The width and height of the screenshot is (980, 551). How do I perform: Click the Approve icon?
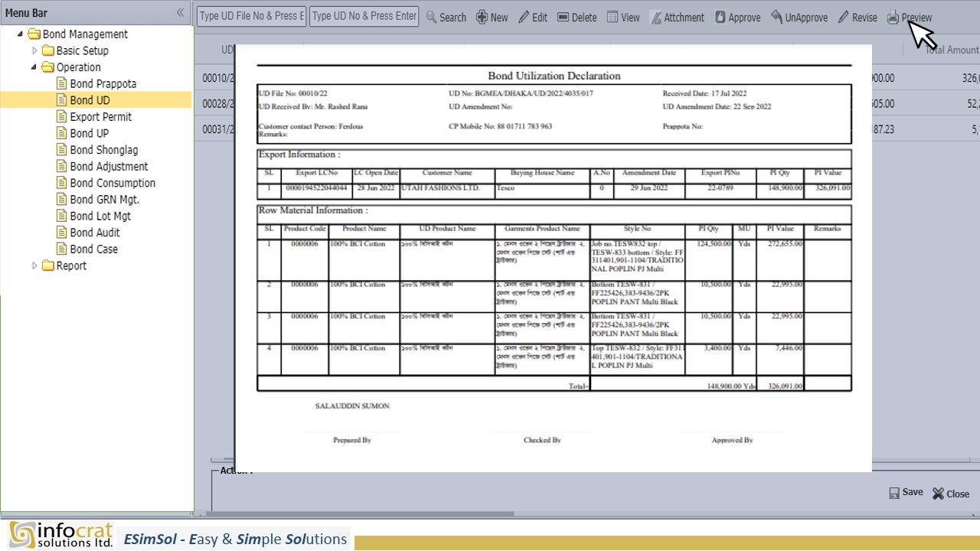coord(720,17)
